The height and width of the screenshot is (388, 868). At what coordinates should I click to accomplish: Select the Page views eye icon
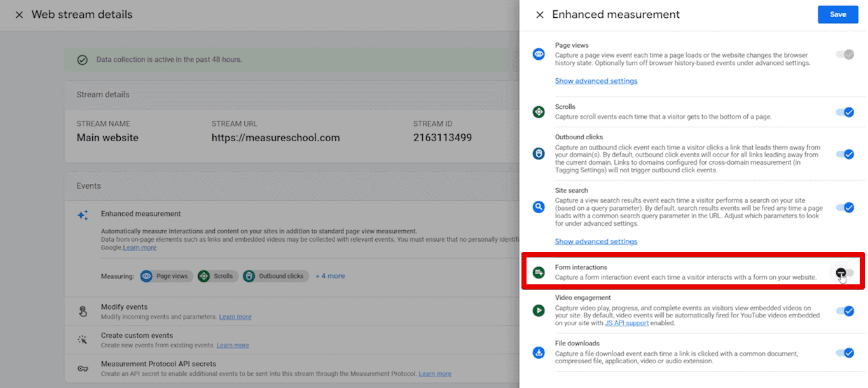538,54
